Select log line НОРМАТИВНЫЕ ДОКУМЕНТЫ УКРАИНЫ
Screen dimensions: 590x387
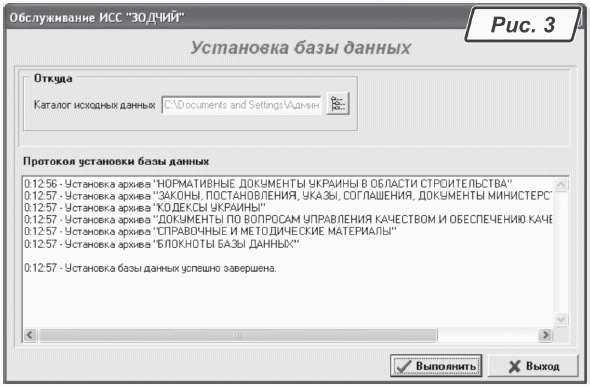tap(268, 184)
